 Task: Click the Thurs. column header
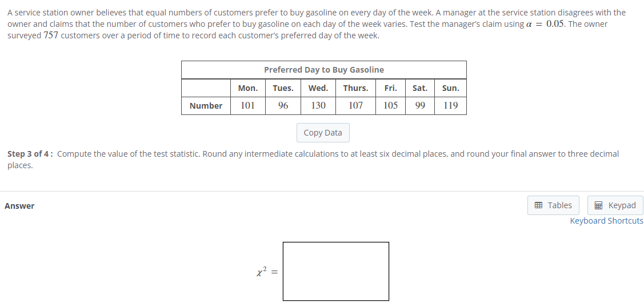pos(355,88)
